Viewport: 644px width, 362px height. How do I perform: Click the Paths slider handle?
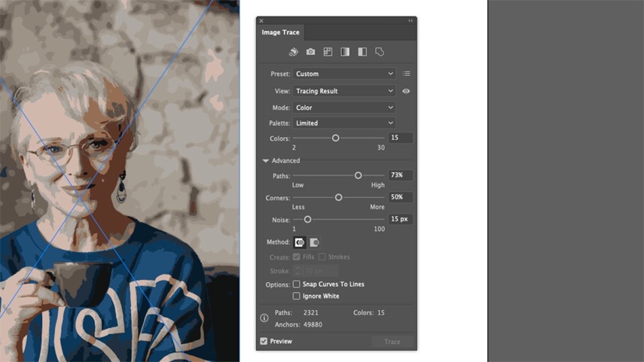click(359, 175)
